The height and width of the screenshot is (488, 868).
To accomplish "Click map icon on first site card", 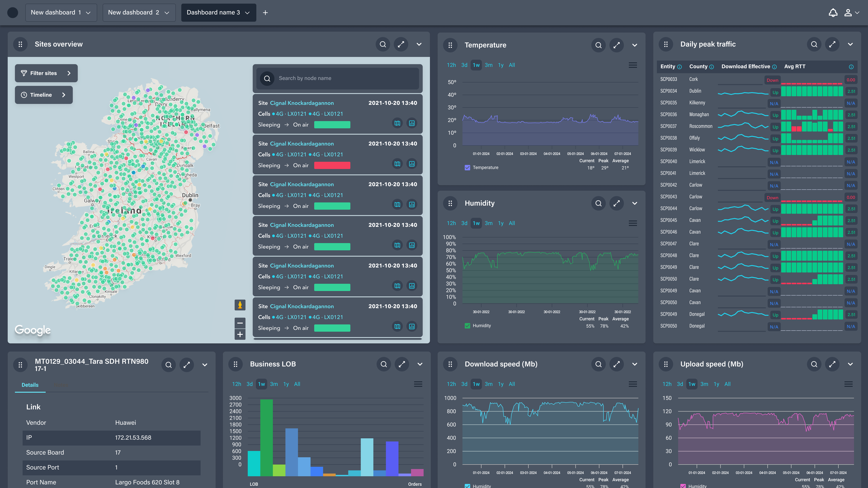I will 397,123.
